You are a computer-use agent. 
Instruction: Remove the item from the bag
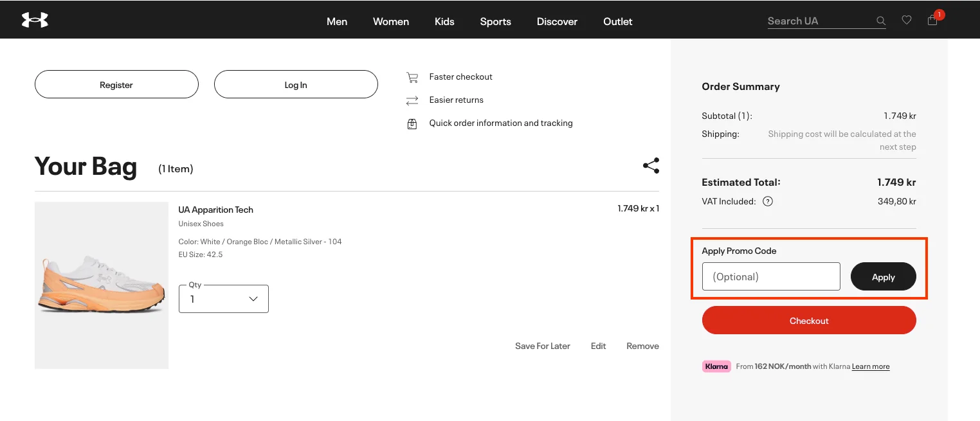point(643,346)
